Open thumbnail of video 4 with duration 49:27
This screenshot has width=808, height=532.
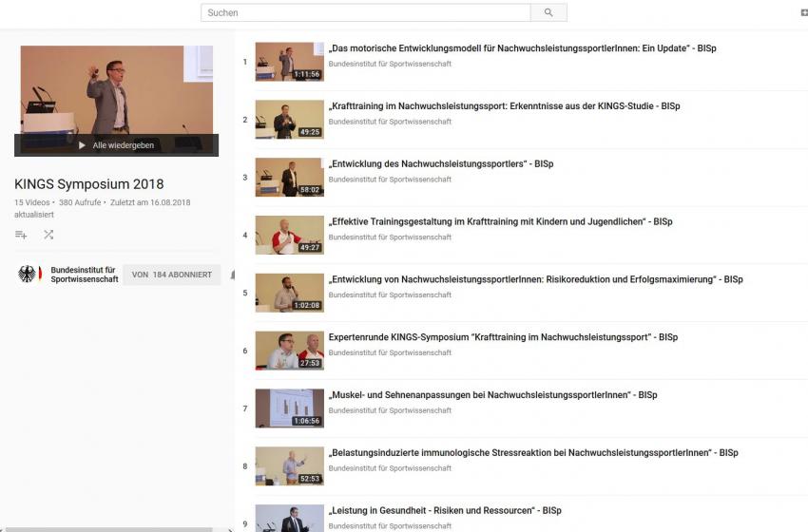[x=289, y=235]
